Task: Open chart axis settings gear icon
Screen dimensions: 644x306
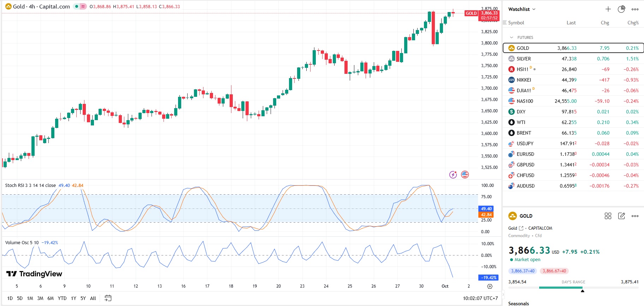Action: [490, 286]
